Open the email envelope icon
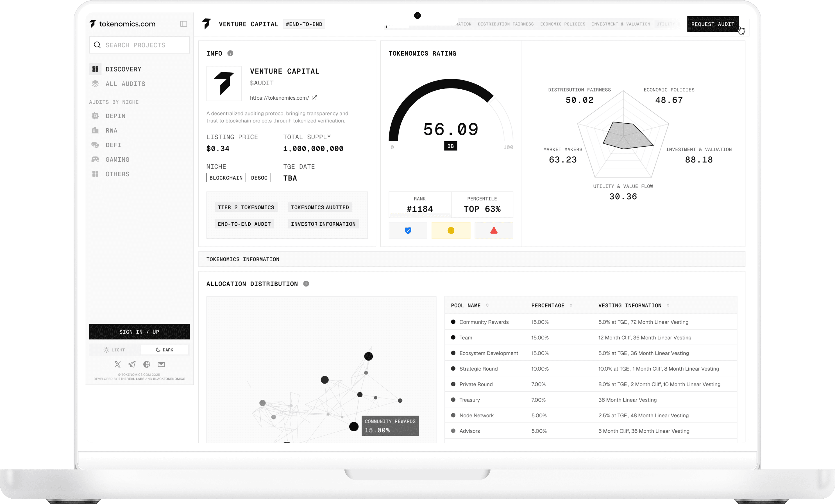 [161, 364]
